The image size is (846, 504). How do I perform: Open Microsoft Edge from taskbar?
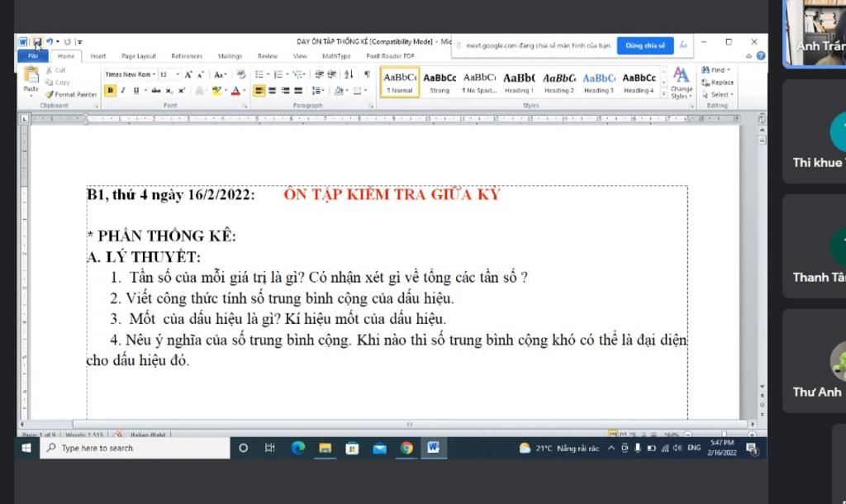point(298,448)
